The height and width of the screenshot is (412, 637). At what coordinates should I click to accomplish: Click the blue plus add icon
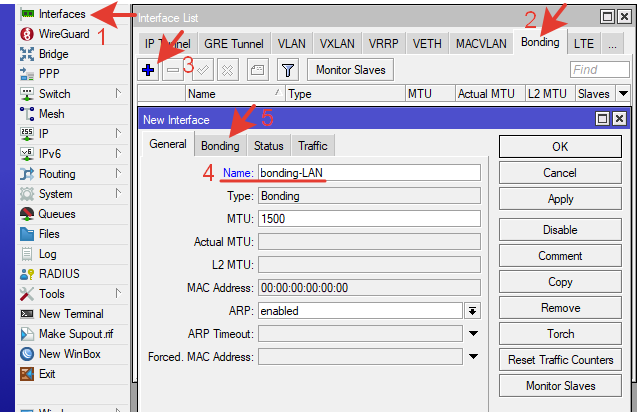(148, 69)
